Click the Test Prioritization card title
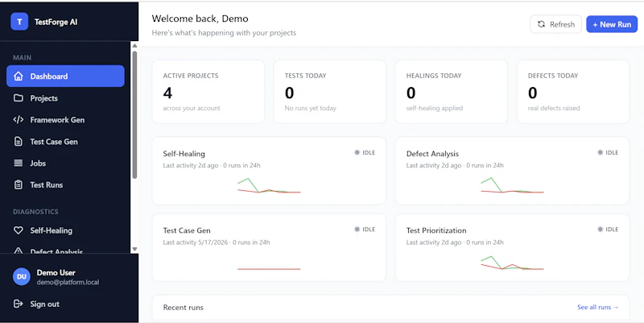Screen dimensions: 644x323 point(436,230)
